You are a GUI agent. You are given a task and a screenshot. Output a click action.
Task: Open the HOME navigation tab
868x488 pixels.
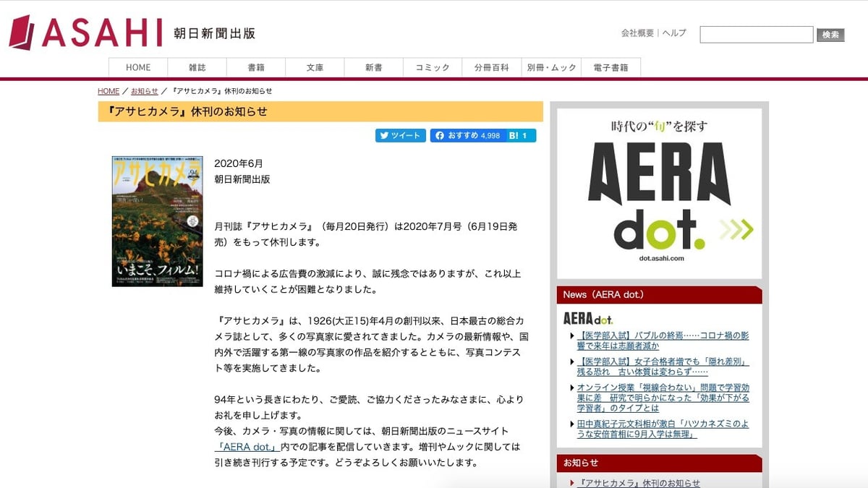(x=138, y=67)
